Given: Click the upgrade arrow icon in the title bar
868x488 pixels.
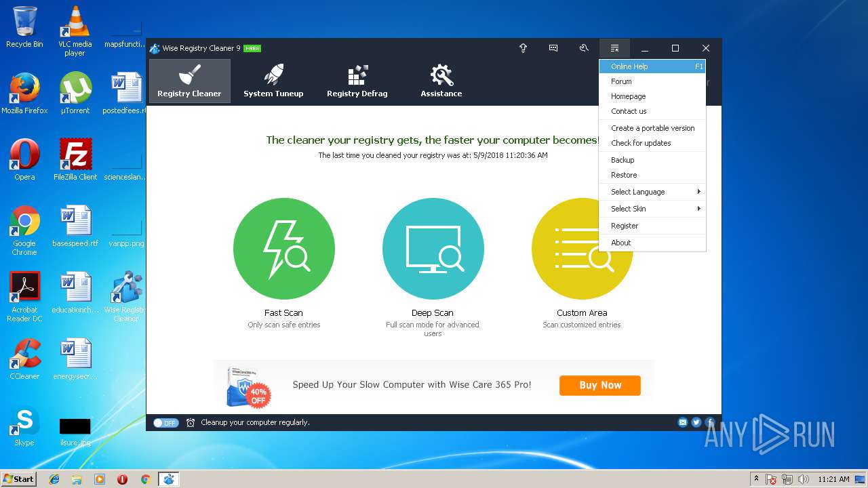Looking at the screenshot, I should point(523,48).
